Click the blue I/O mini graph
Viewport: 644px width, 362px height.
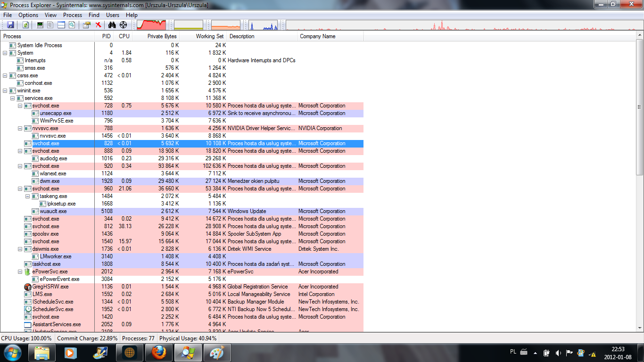[263, 25]
